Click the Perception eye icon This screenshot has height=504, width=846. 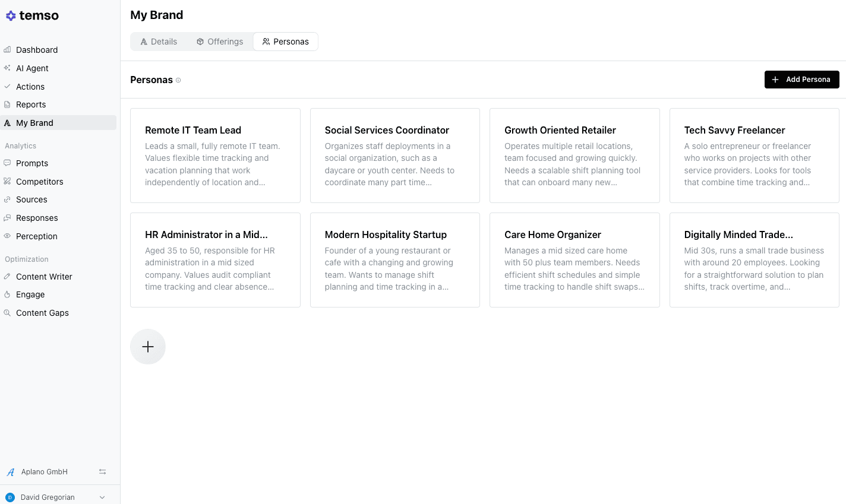click(x=7, y=236)
